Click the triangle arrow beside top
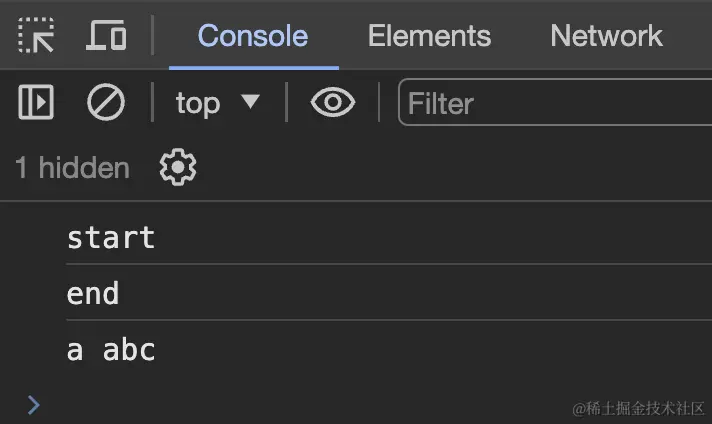The image size is (712, 424). click(x=250, y=101)
